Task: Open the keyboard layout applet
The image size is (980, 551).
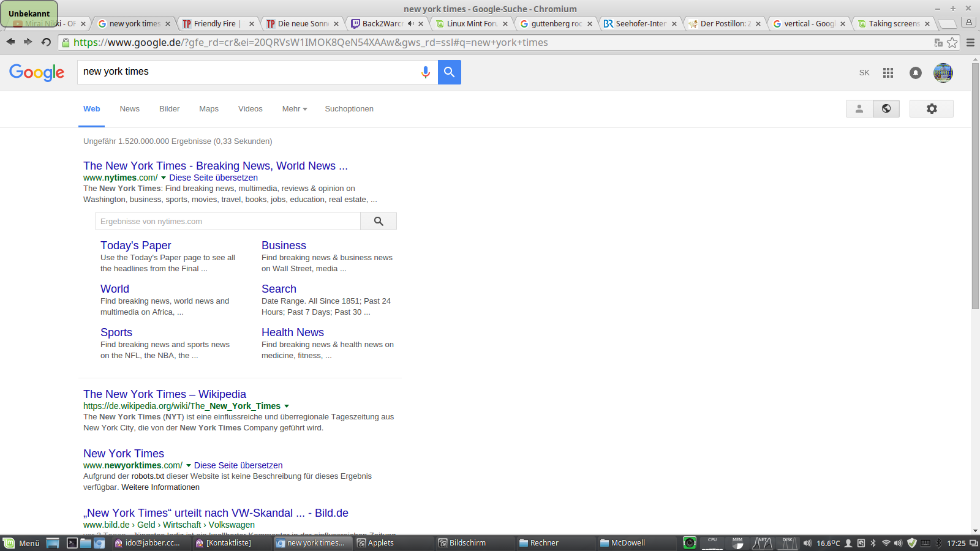Action: (x=925, y=543)
